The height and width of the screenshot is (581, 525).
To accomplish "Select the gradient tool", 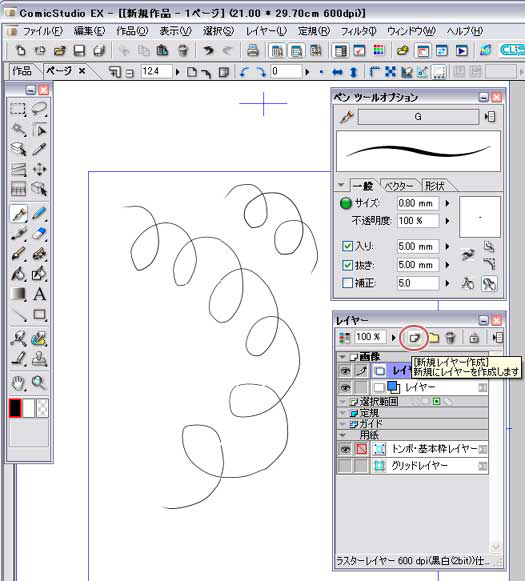I will pyautogui.click(x=18, y=294).
